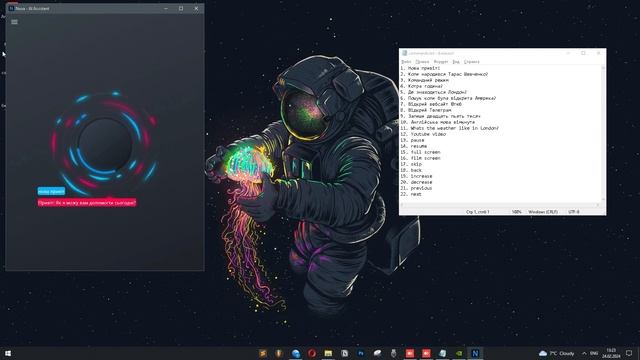Click the Notepad horizontal scrollbar
This screenshot has width=640, height=360.
[500, 205]
